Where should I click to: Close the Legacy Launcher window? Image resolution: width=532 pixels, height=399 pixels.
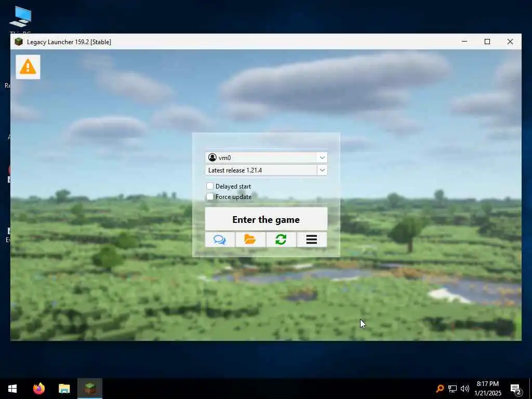[510, 42]
